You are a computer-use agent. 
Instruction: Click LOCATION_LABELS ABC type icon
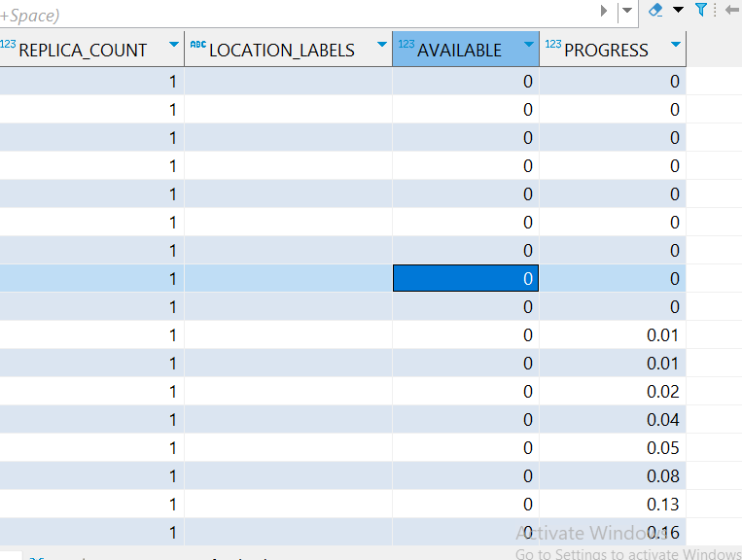(197, 45)
